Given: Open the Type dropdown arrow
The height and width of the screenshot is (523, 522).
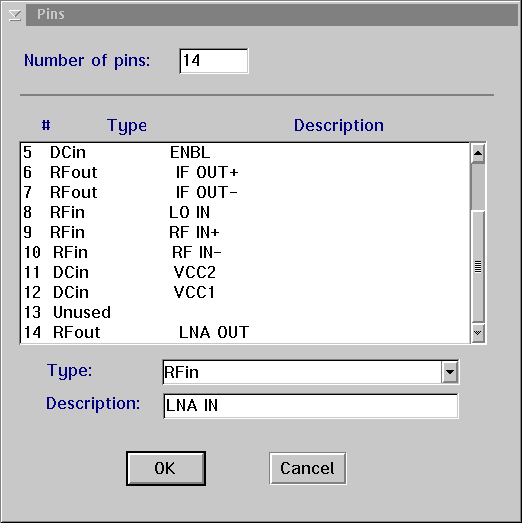Looking at the screenshot, I should click(x=450, y=372).
